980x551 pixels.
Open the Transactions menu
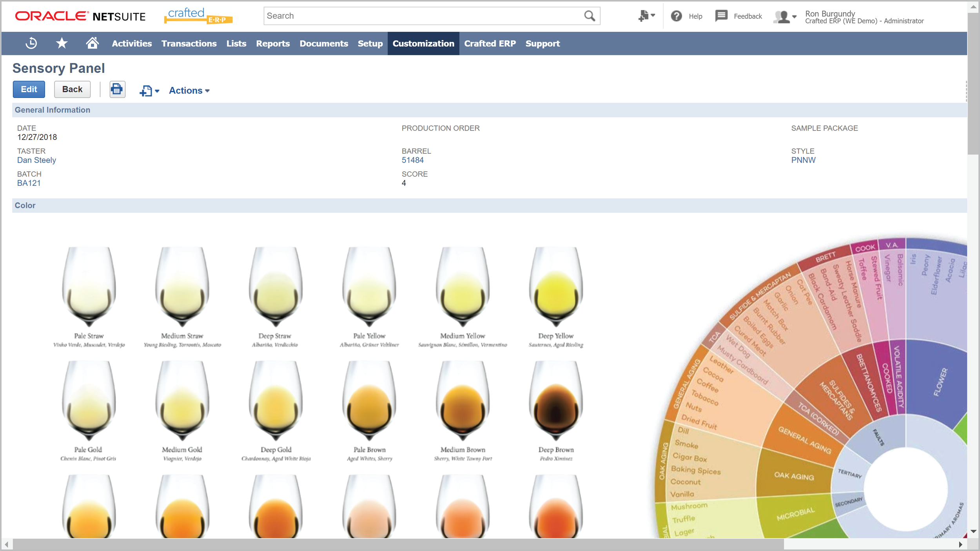click(189, 43)
